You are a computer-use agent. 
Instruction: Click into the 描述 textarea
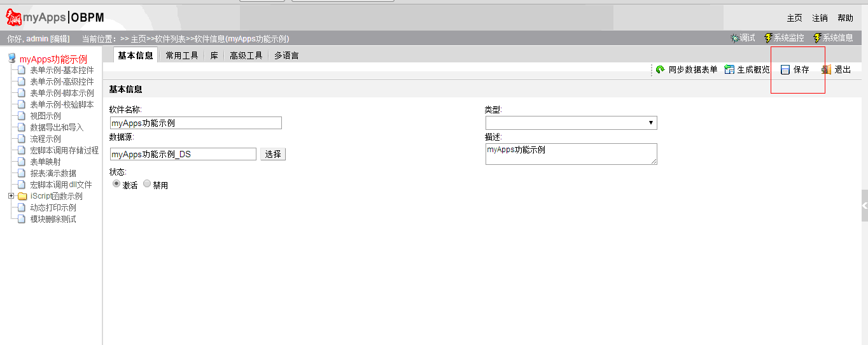point(571,153)
